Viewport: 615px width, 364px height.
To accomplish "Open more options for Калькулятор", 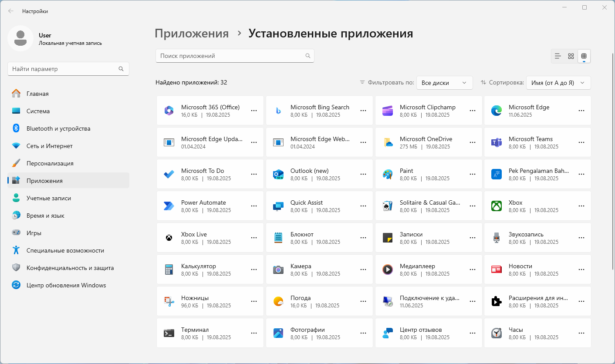I will click(x=254, y=270).
